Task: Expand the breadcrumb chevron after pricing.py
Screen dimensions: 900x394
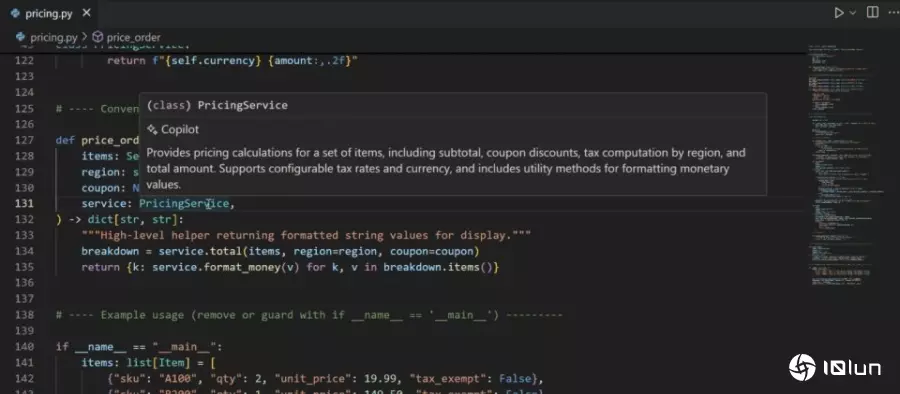Action: [84, 37]
